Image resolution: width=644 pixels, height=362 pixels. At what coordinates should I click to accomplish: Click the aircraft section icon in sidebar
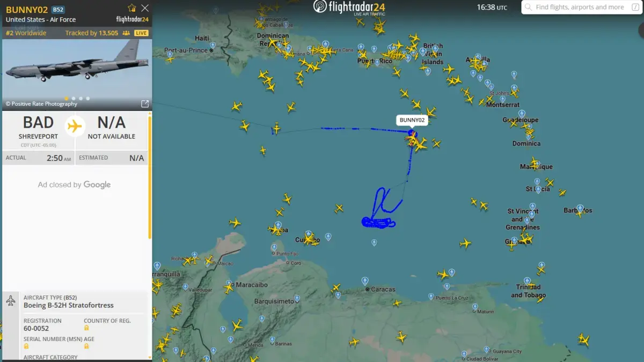tap(11, 301)
